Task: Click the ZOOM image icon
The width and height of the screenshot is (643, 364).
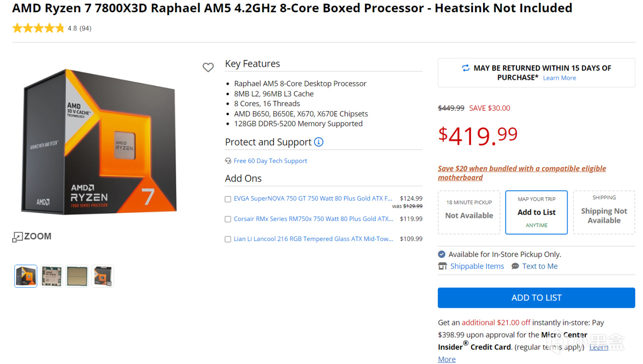Action: tap(17, 237)
